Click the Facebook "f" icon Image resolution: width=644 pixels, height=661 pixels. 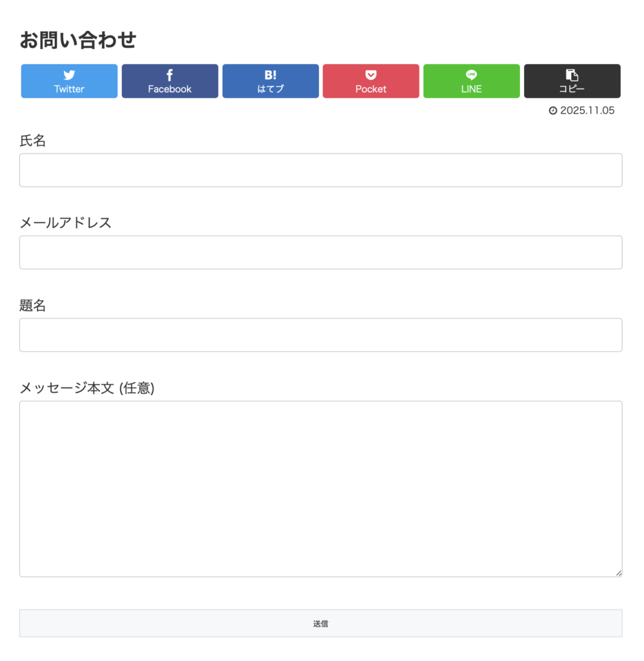[170, 75]
